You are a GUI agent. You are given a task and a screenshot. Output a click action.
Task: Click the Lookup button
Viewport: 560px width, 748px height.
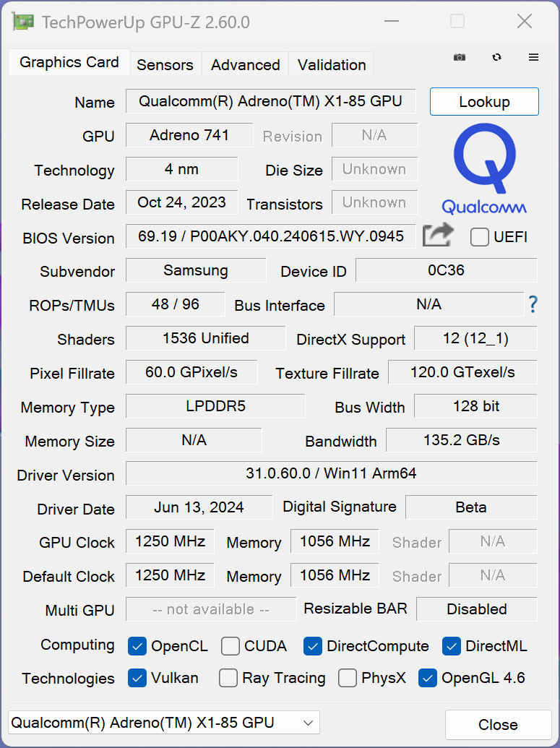[x=484, y=101]
